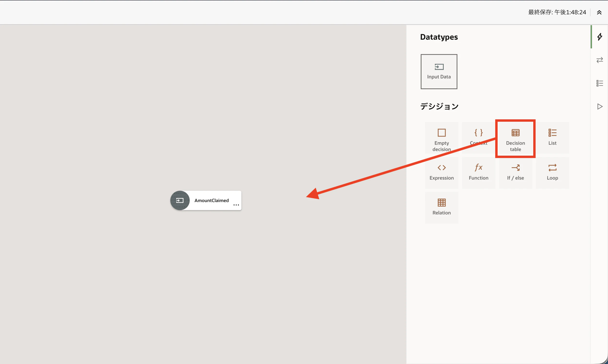Select the Empty decision palette item
The width and height of the screenshot is (608, 364).
pyautogui.click(x=441, y=138)
